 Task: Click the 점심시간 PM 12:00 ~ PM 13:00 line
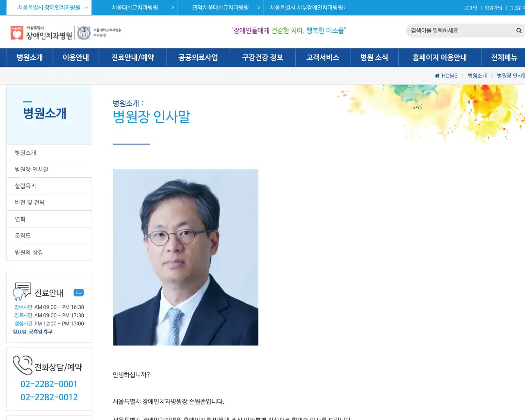point(49,324)
